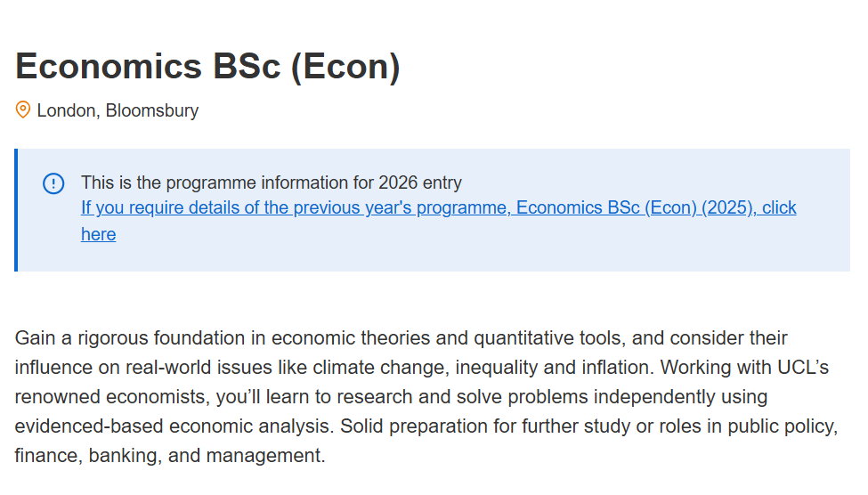This screenshot has height=495, width=868.
Task: Click the "Economics BSc (Econ)" page heading
Action: (207, 67)
